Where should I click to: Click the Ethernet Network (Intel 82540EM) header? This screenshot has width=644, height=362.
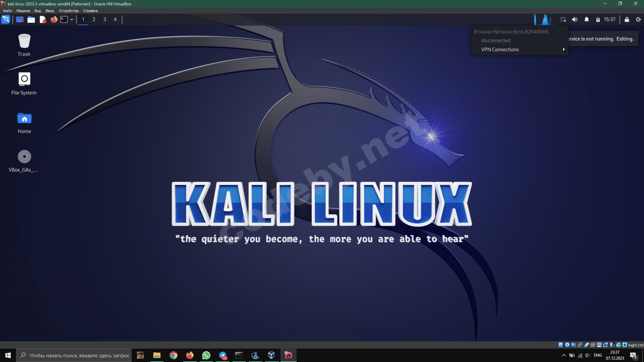click(511, 32)
